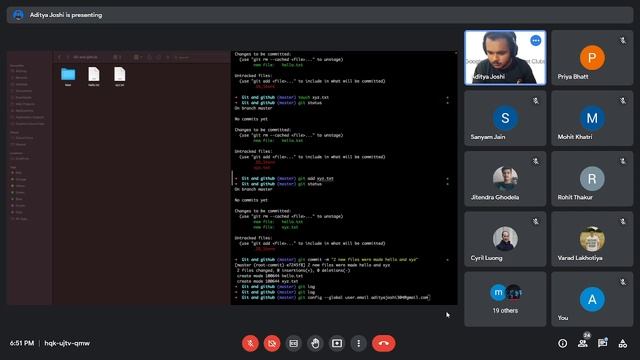The height and width of the screenshot is (360, 640).
Task: Click the presenter avatar in the top banner
Action: point(18,15)
